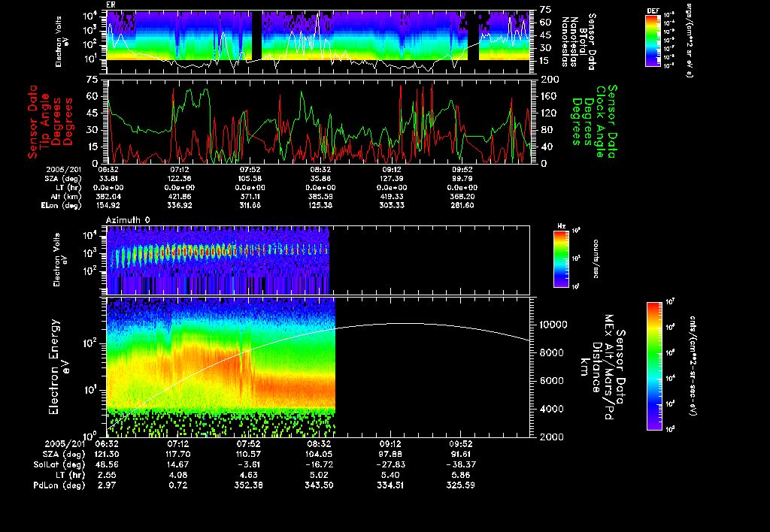The width and height of the screenshot is (770, 532).
Task: Click the 120 clock angle tick label
Action: tap(550, 113)
